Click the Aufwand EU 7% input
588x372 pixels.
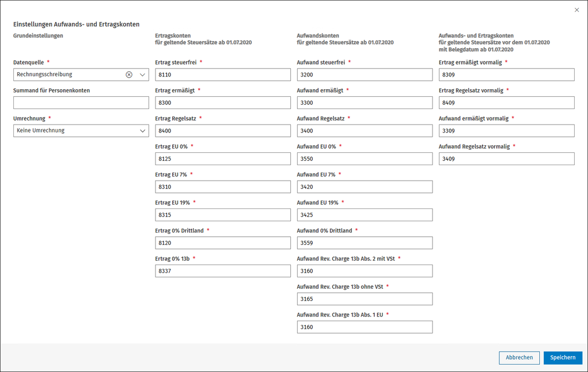365,187
